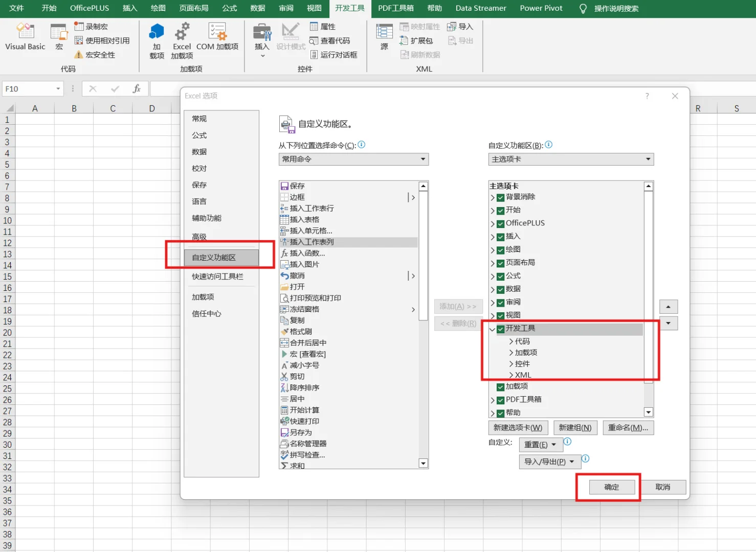Click 扩展包 in the XML group
The width and height of the screenshot is (756, 552).
416,41
